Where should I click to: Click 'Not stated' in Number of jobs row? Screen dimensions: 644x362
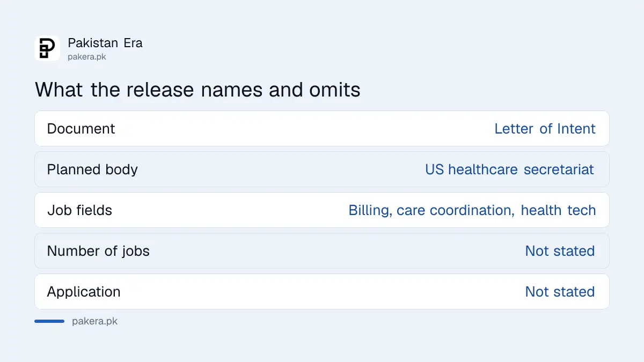pos(560,251)
